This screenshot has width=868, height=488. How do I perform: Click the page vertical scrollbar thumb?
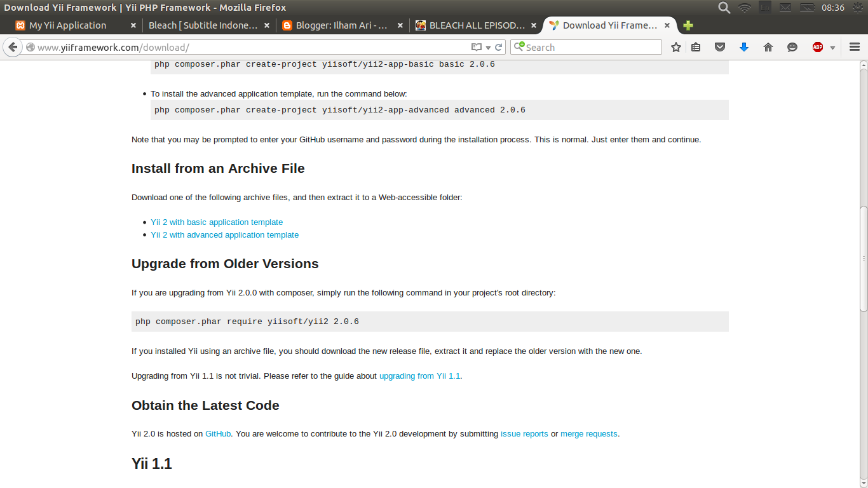864,259
